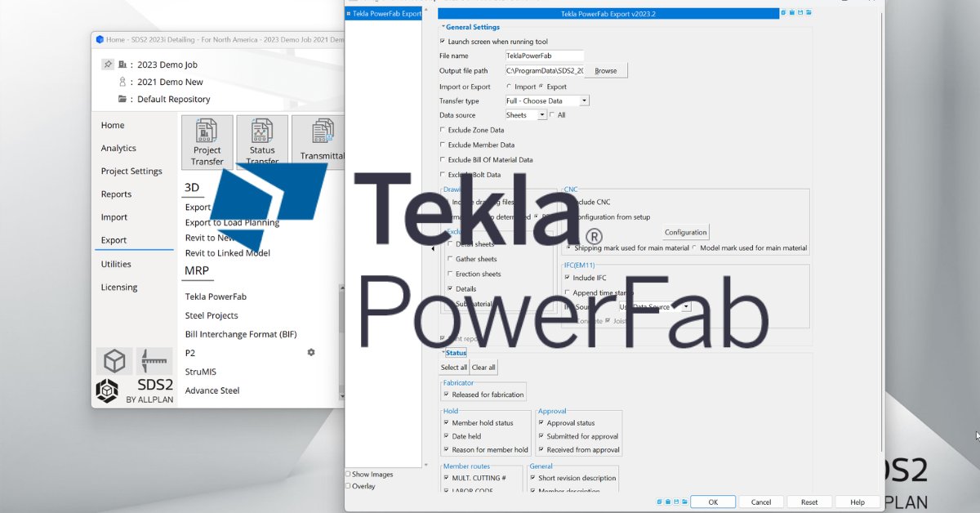Click the File name input field
This screenshot has width=980, height=513.
(x=544, y=56)
